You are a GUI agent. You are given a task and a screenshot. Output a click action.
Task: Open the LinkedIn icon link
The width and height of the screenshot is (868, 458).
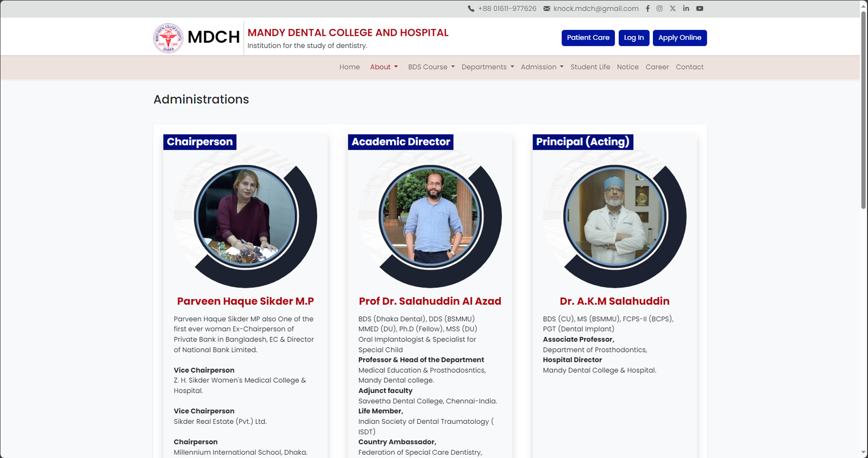[686, 9]
